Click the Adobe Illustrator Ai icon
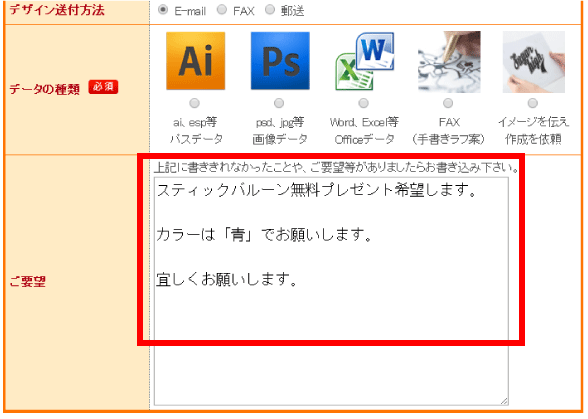588x419 pixels. [195, 61]
